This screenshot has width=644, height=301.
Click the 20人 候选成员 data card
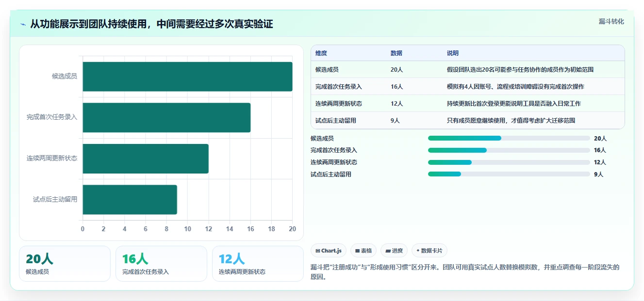[65, 264]
